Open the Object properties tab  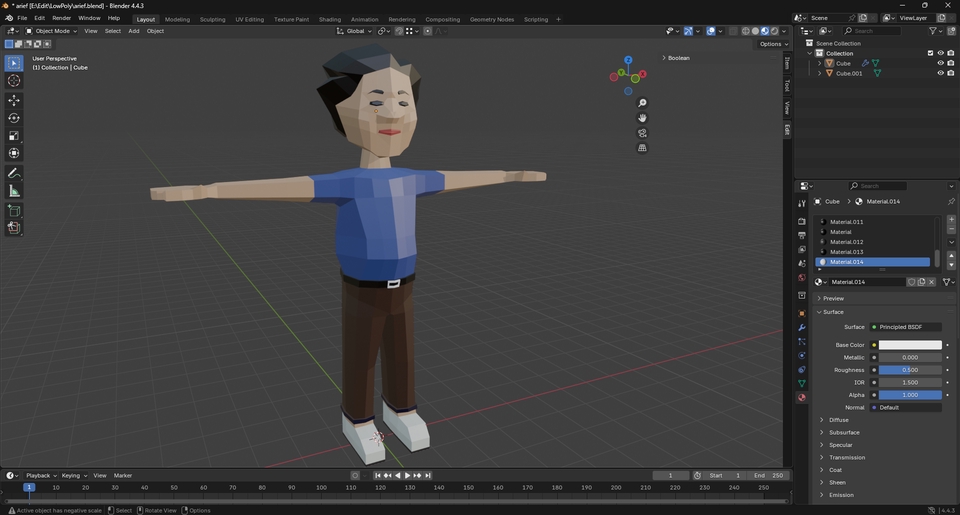tap(801, 314)
